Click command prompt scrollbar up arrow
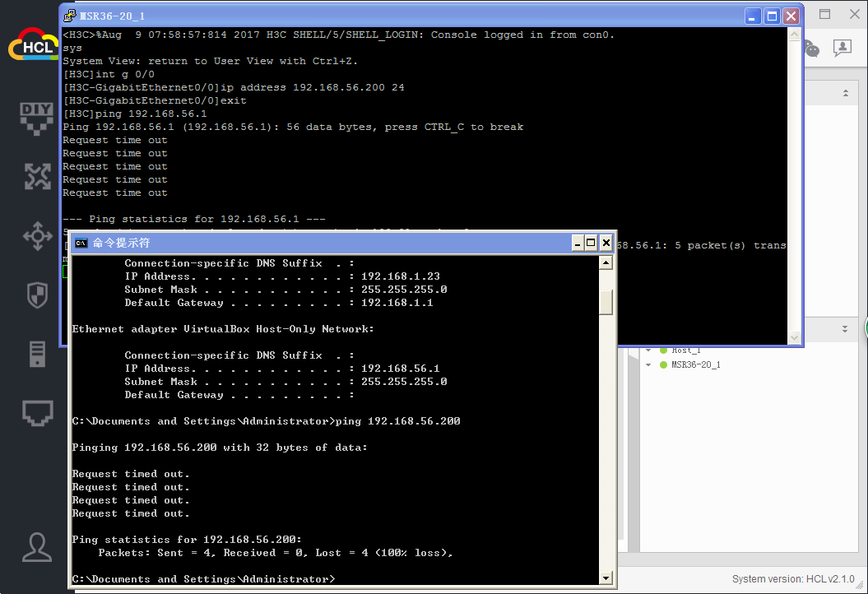 coord(606,262)
